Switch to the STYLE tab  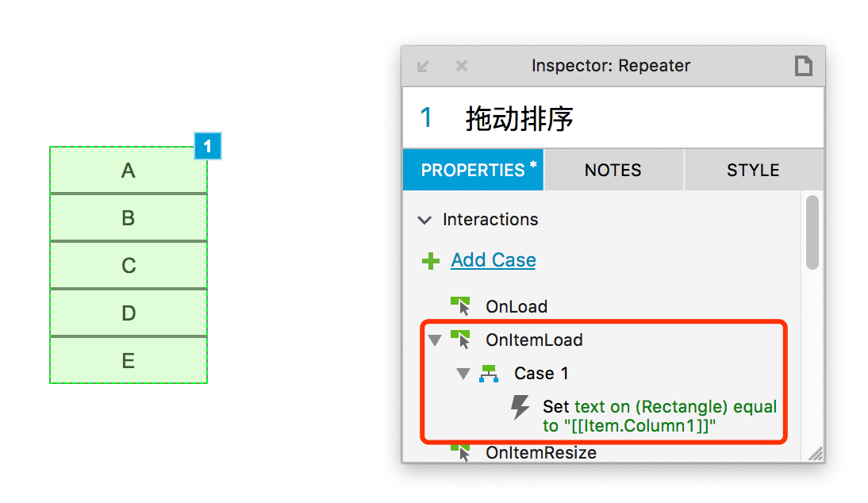tap(754, 170)
